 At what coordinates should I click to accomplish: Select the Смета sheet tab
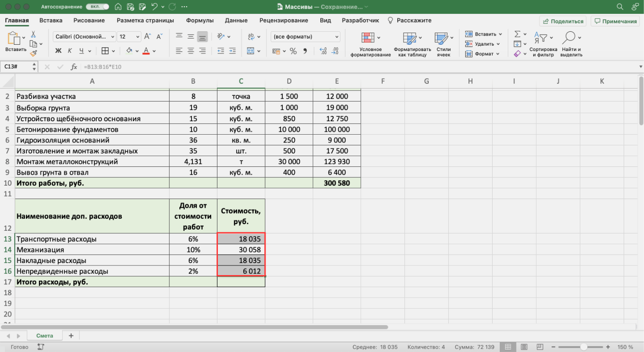pyautogui.click(x=45, y=336)
